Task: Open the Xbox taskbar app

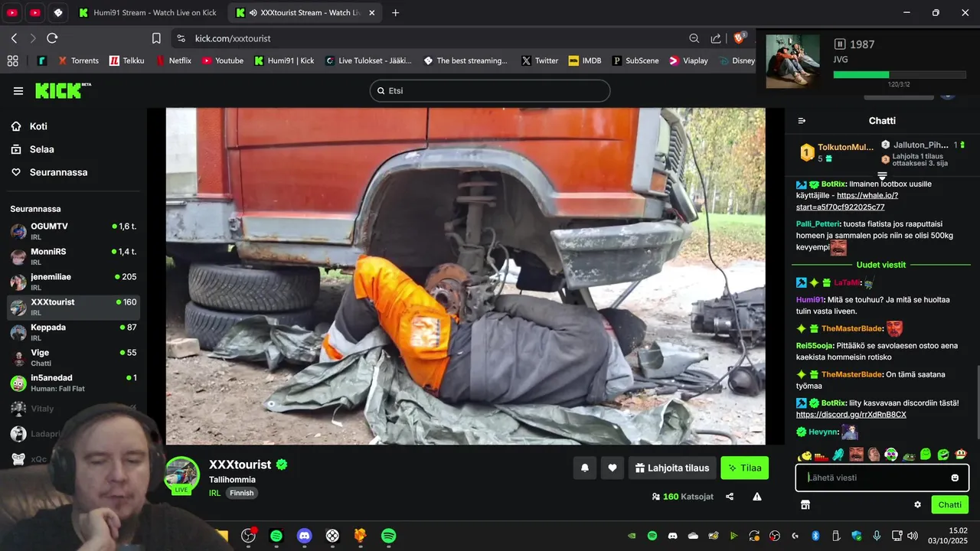Action: click(x=332, y=536)
